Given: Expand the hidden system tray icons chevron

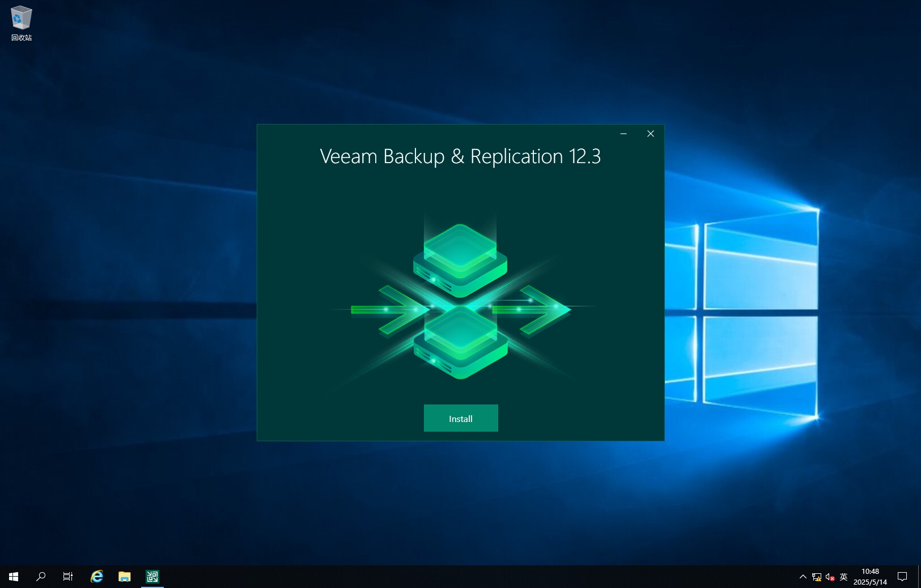Looking at the screenshot, I should [x=803, y=577].
